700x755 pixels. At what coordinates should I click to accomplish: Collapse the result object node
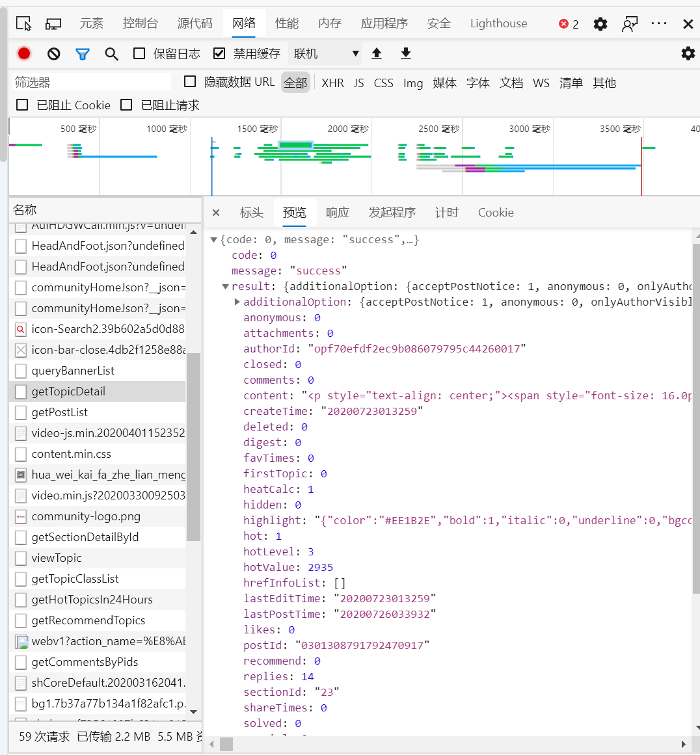coord(225,286)
